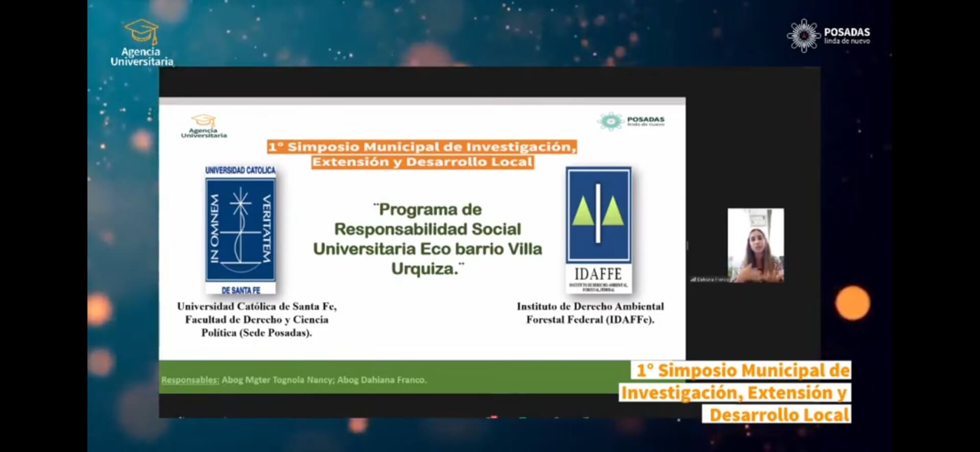Click the signal strength icon beside the participant name
Image resolution: width=980 pixels, height=452 pixels.
(693, 280)
